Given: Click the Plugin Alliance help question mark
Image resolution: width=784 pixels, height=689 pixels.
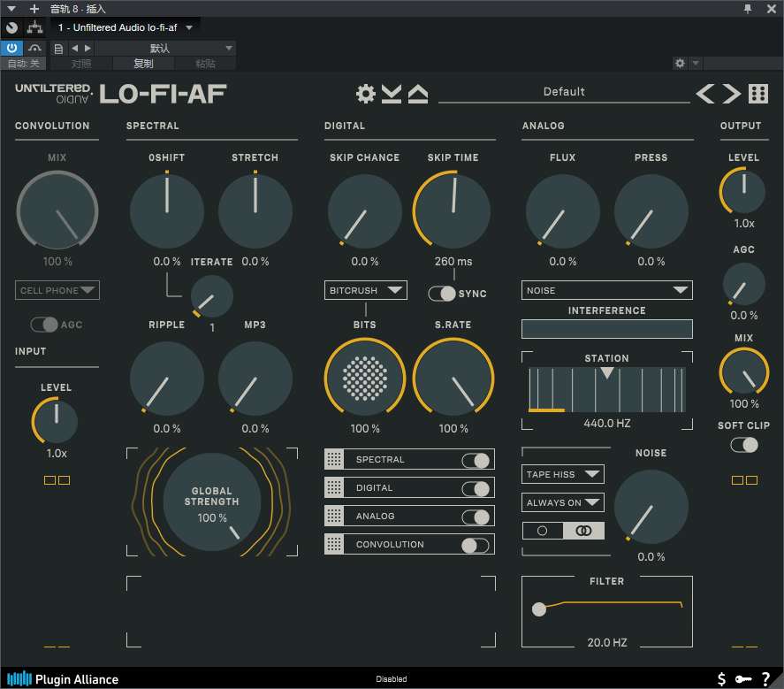Looking at the screenshot, I should point(765,678).
